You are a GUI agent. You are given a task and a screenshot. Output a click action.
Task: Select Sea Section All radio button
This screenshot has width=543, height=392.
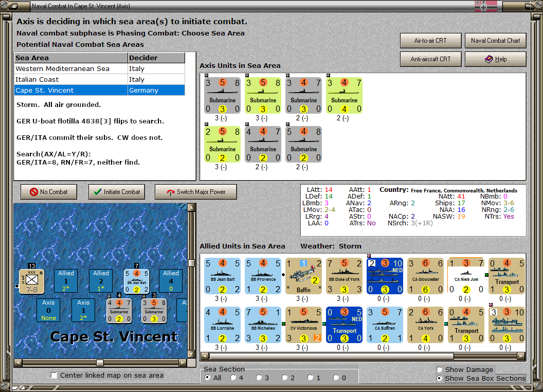click(207, 378)
